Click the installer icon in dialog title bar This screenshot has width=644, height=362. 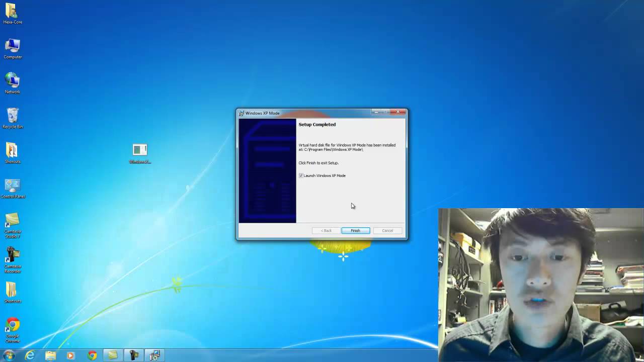(x=242, y=113)
